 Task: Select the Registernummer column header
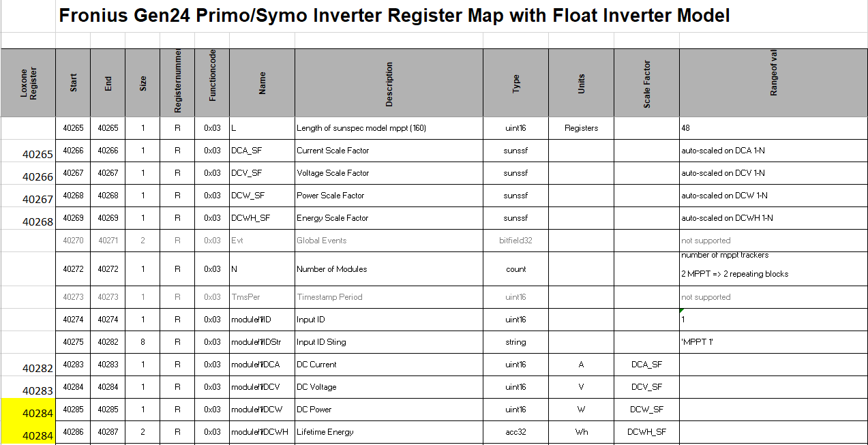click(177, 84)
